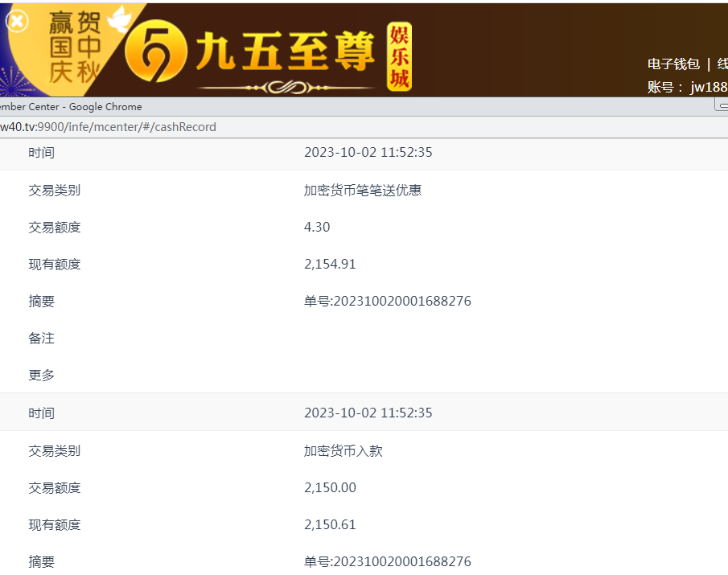Select order number in second record summary
This screenshot has width=728, height=575.
(x=387, y=561)
